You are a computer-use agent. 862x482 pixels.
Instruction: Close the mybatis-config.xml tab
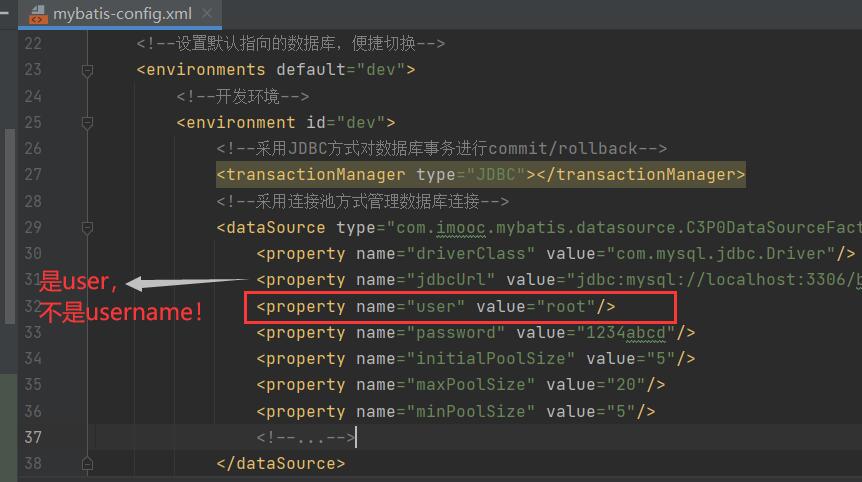point(207,13)
